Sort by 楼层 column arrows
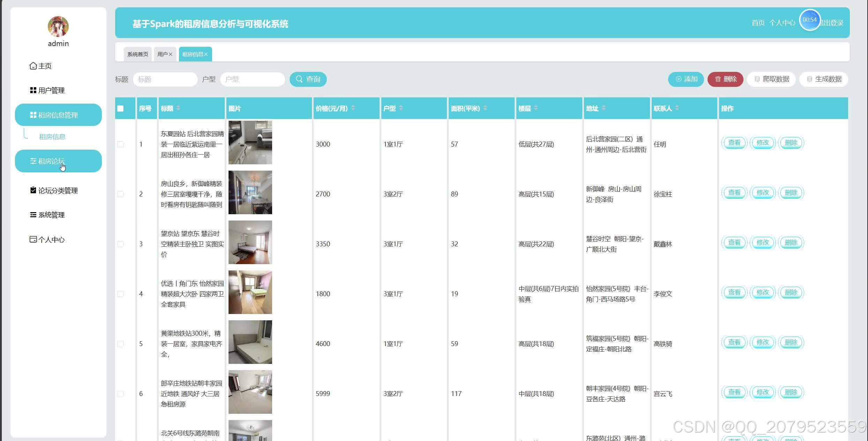The height and width of the screenshot is (441, 868). [x=536, y=108]
